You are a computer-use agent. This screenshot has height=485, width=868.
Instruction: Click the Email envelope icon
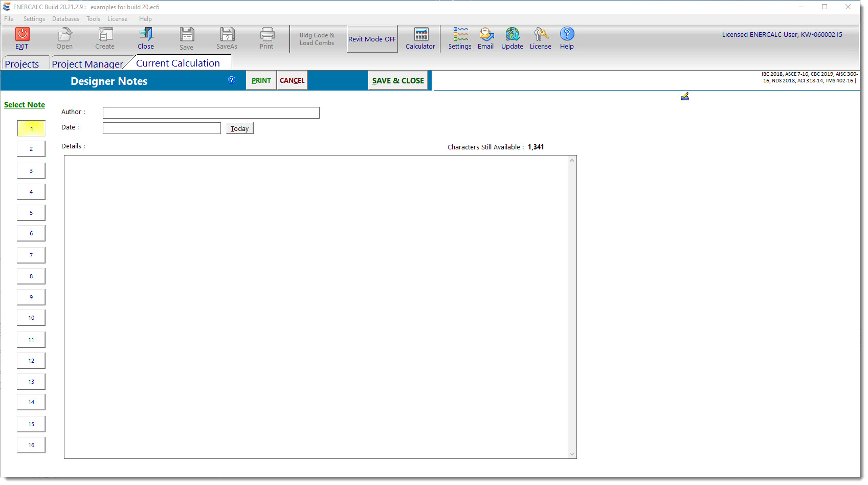(x=486, y=35)
